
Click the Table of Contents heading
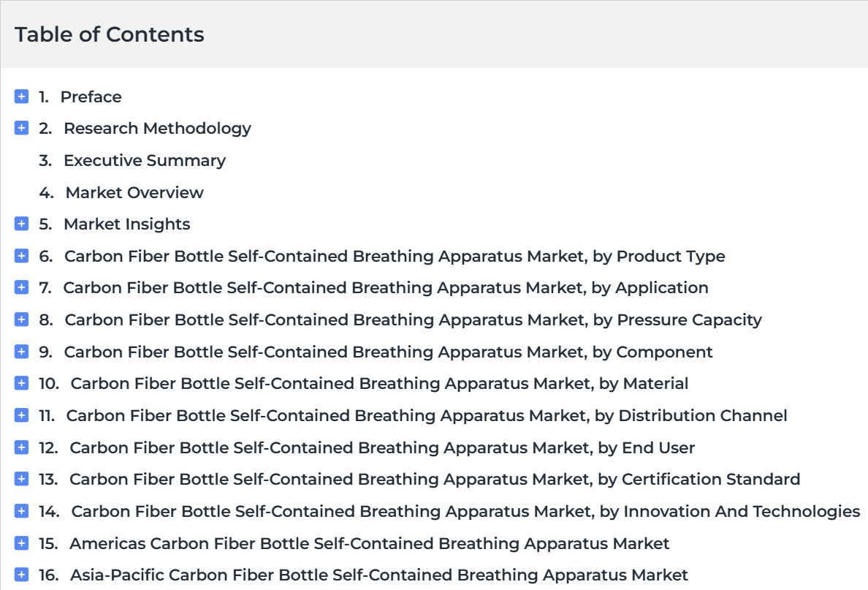tap(109, 34)
